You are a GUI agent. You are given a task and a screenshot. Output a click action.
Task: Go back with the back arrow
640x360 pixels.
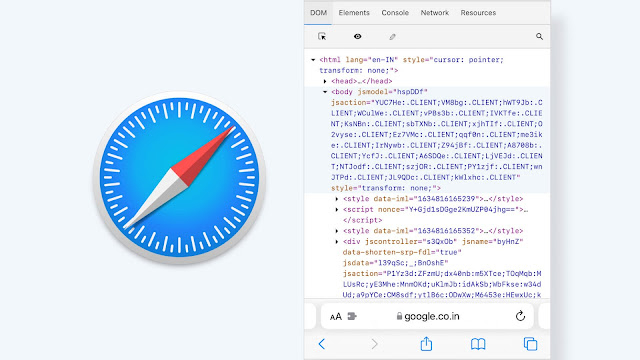coord(322,344)
